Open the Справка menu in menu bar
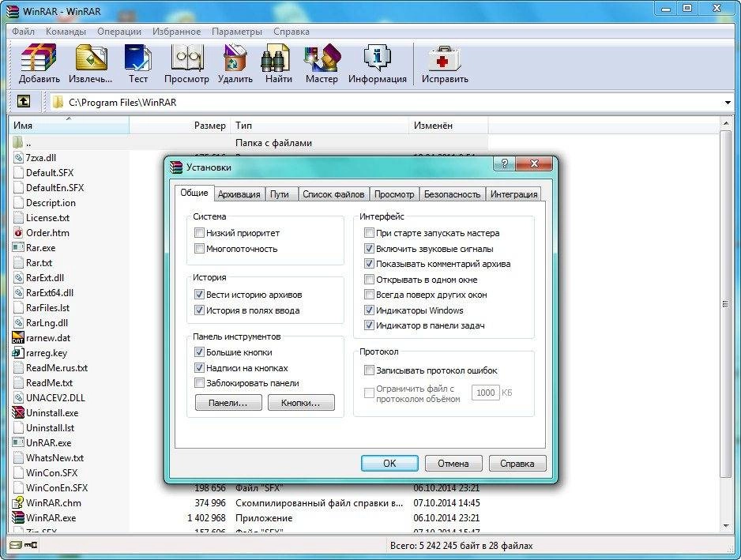The width and height of the screenshot is (741, 560). (x=291, y=31)
